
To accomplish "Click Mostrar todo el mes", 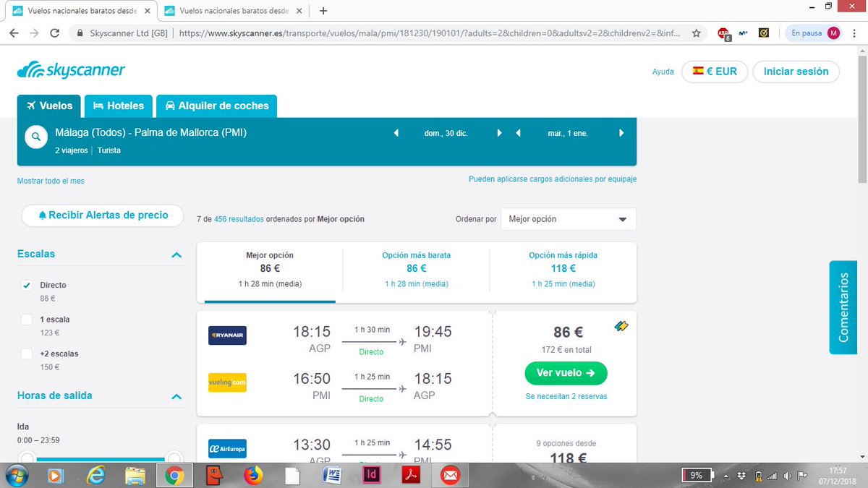I will [51, 181].
